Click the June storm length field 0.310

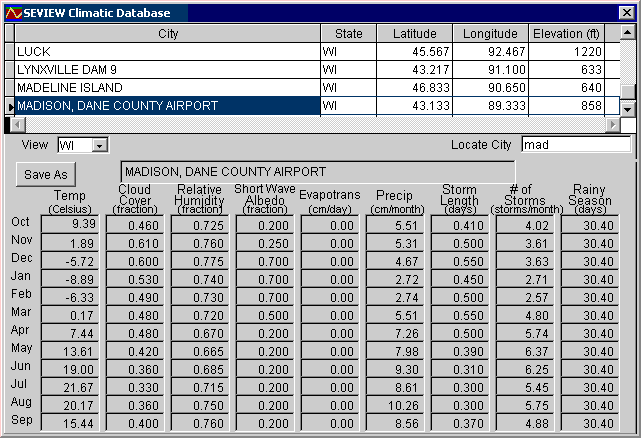[x=460, y=368]
